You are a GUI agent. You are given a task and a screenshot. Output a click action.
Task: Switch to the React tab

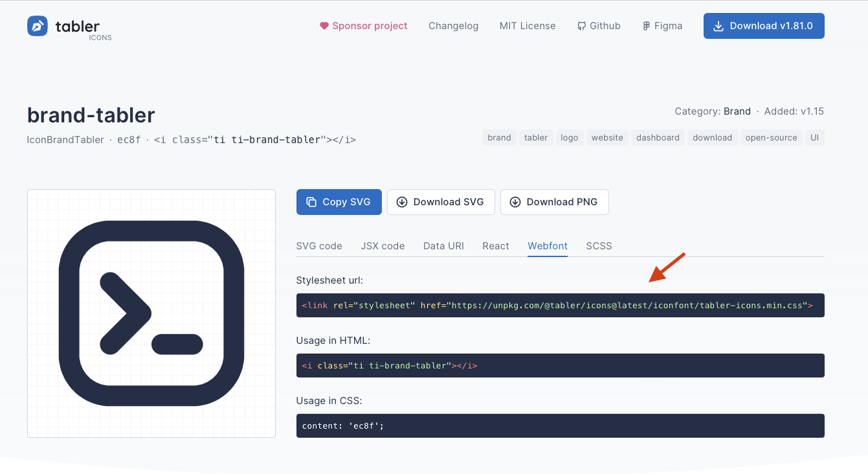496,246
